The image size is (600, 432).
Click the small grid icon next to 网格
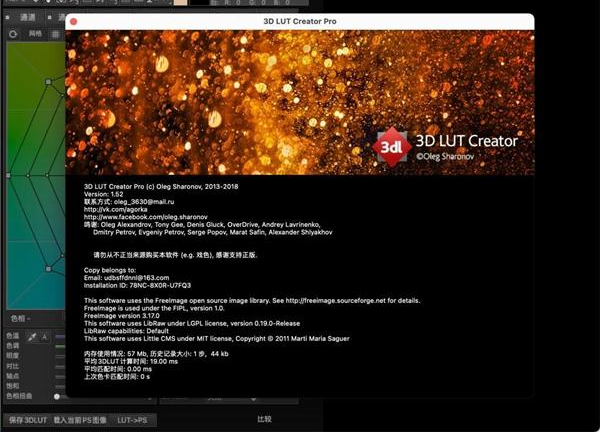pyautogui.click(x=55, y=34)
